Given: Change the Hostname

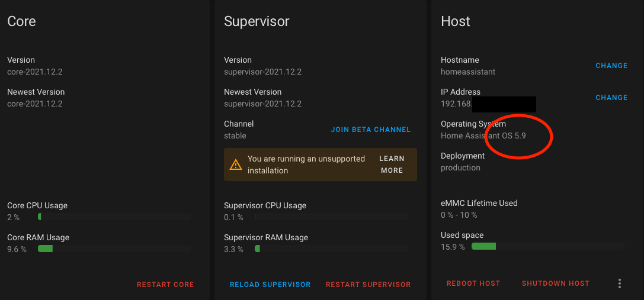Looking at the screenshot, I should point(611,66).
